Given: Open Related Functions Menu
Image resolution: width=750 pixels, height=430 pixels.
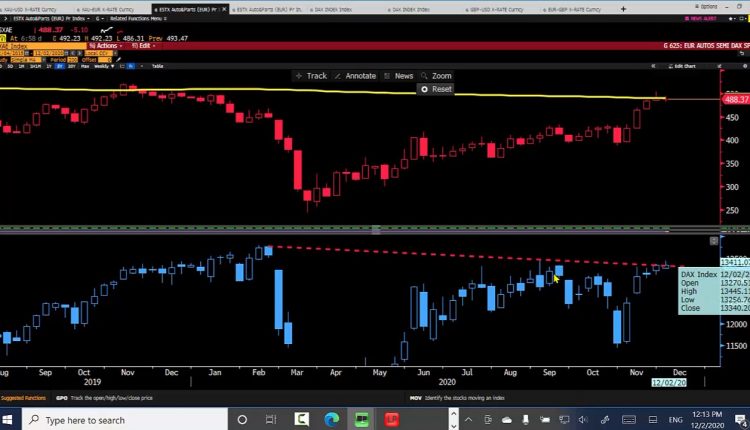Looking at the screenshot, I should pyautogui.click(x=138, y=18).
